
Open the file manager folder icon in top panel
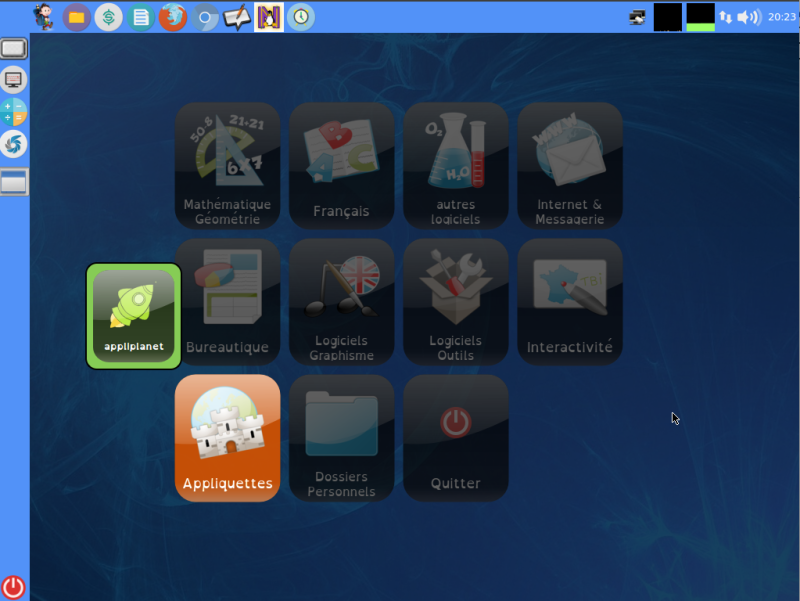click(77, 17)
